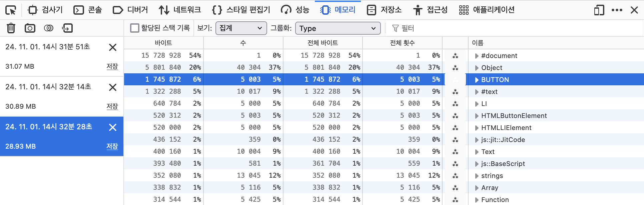644x205 pixels.
Task: Take a snapshot with the camera icon
Action: (x=30, y=28)
